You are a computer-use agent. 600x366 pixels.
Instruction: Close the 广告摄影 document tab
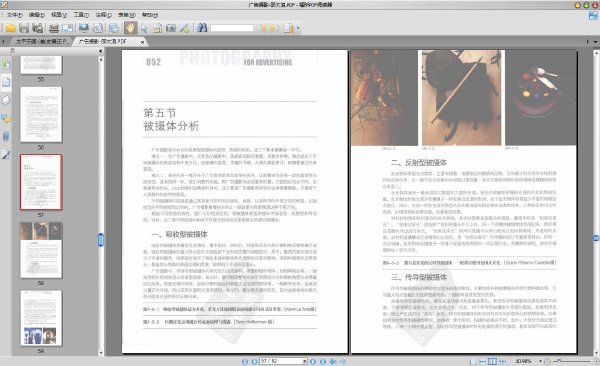142,42
